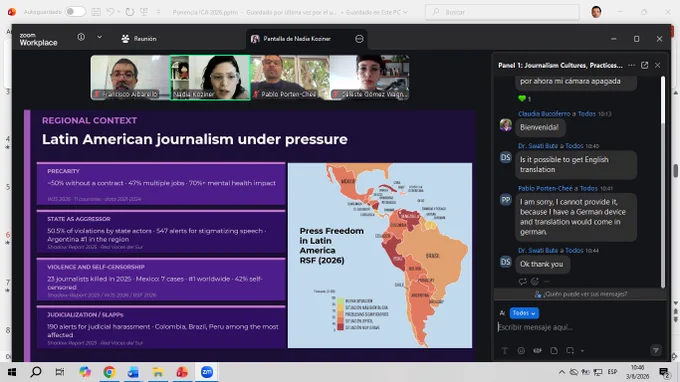Select Francisco Albarello's video thumbnail
The width and height of the screenshot is (680, 382).
(130, 77)
